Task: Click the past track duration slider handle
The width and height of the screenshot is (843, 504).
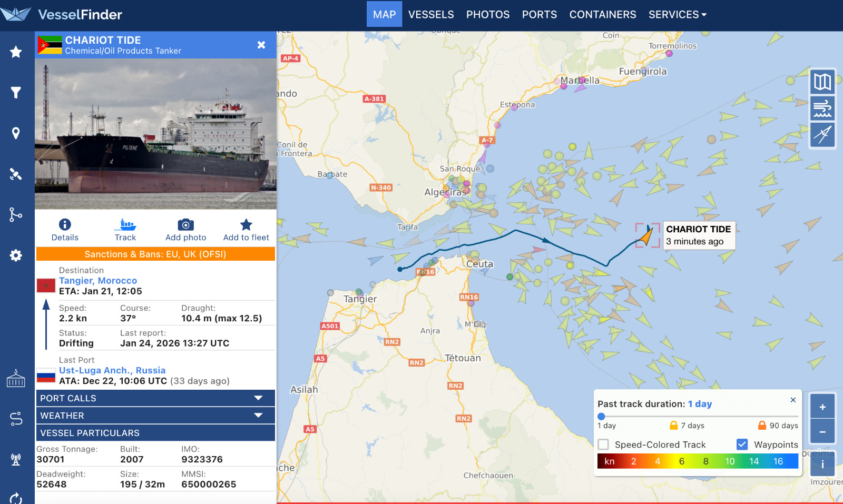Action: point(601,416)
